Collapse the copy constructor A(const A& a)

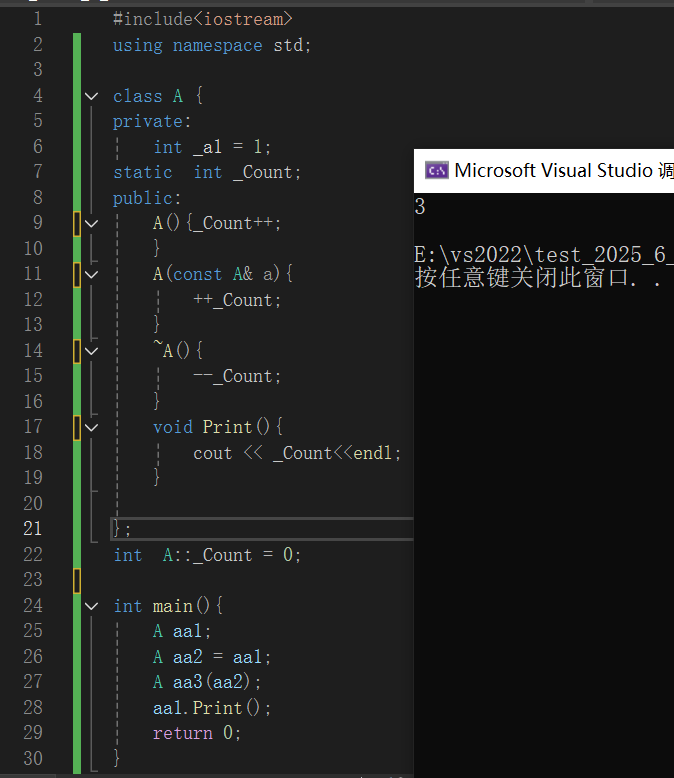coord(91,274)
